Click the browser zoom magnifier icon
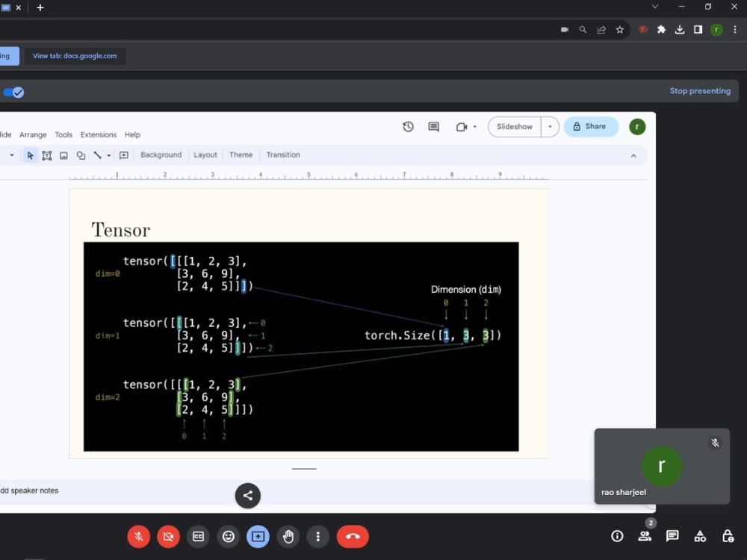747x560 pixels. coord(583,30)
